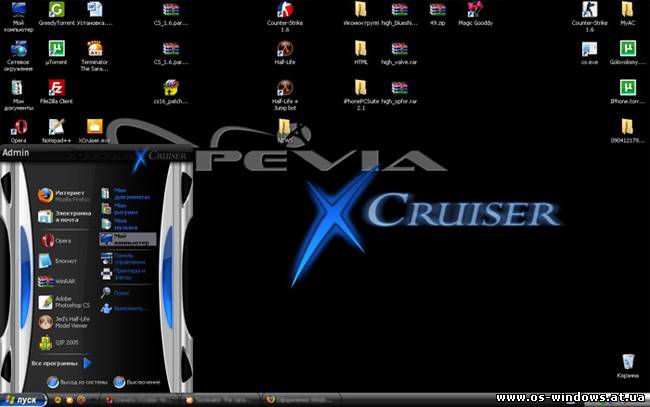Select the high_blueshi... archive icon
This screenshot has height=407, width=650.
399,14
